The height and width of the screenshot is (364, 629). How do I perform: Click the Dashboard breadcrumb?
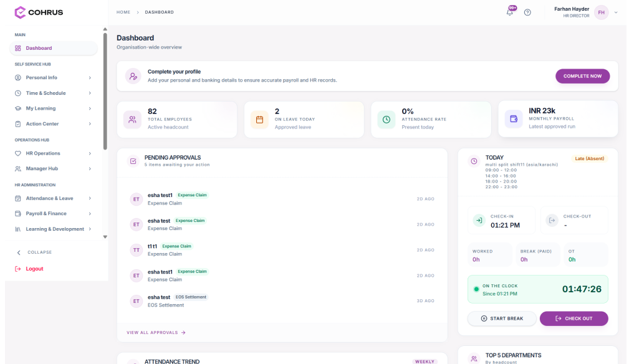click(159, 12)
